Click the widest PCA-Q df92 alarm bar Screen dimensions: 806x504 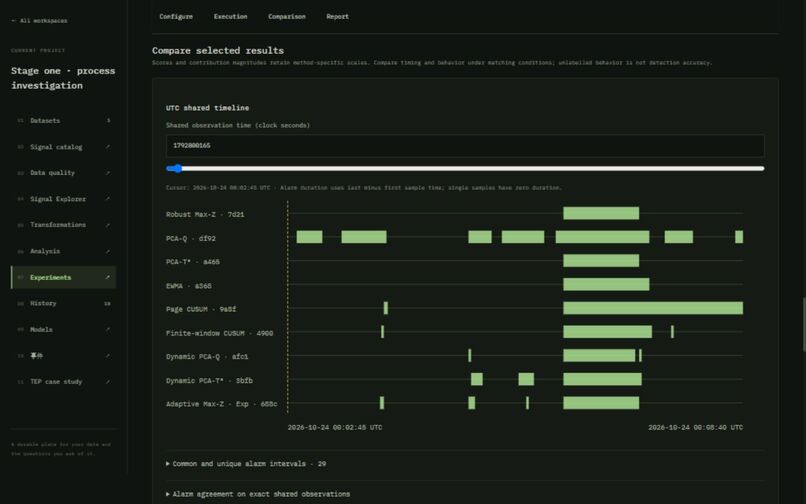pos(602,237)
